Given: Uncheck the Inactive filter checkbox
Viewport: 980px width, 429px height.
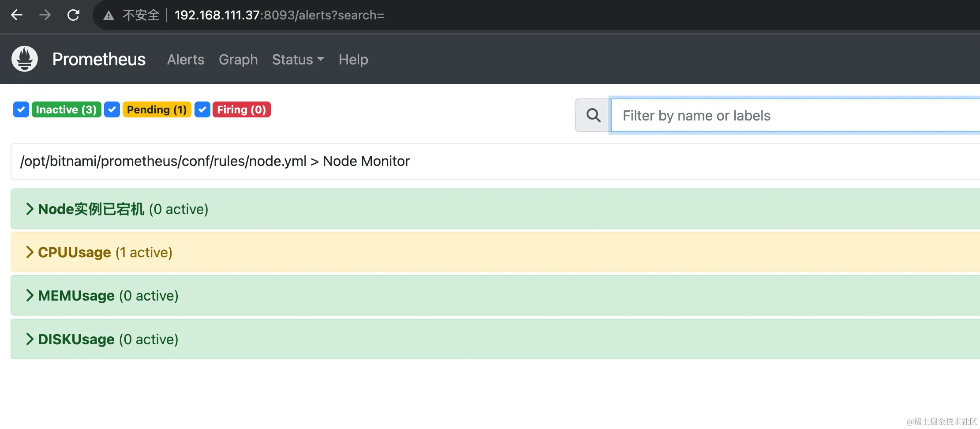Looking at the screenshot, I should (21, 109).
